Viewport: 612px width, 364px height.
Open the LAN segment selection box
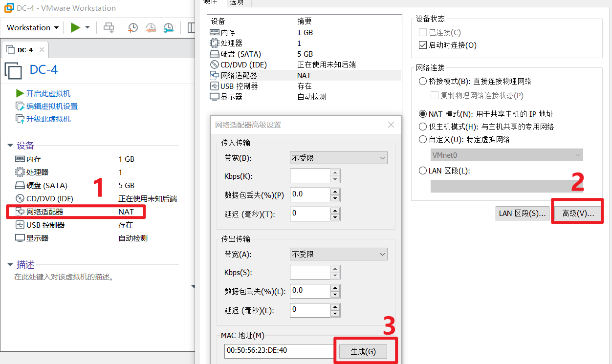(506, 186)
